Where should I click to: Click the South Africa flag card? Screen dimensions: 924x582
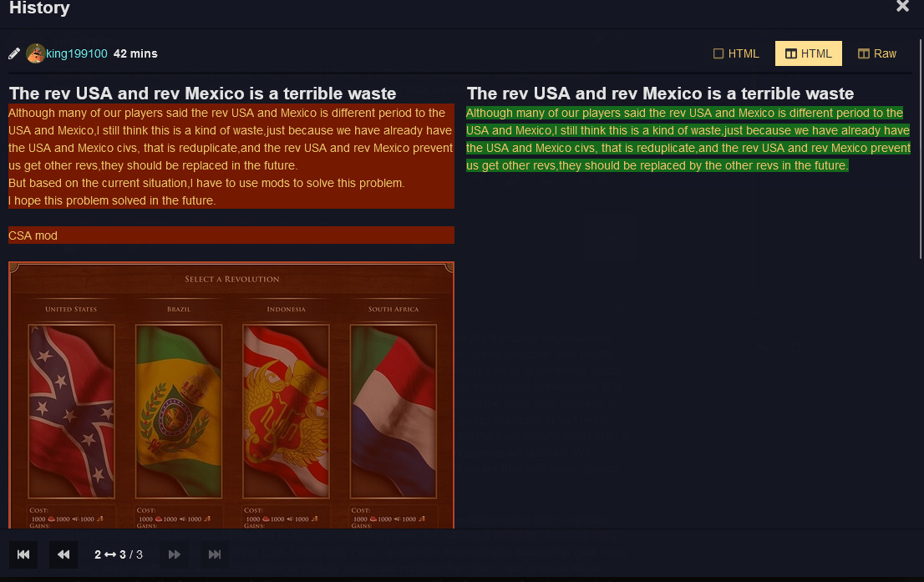(x=393, y=411)
